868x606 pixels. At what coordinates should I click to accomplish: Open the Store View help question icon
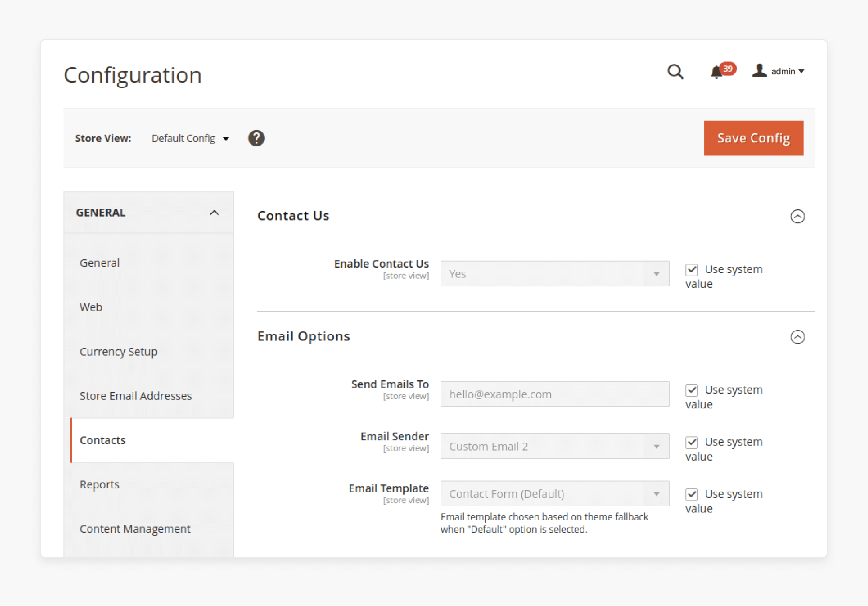256,138
